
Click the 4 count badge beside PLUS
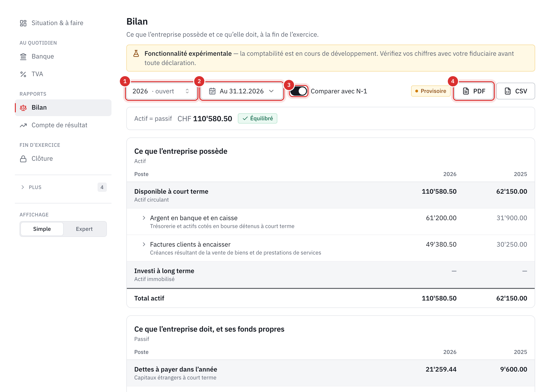pos(102,187)
